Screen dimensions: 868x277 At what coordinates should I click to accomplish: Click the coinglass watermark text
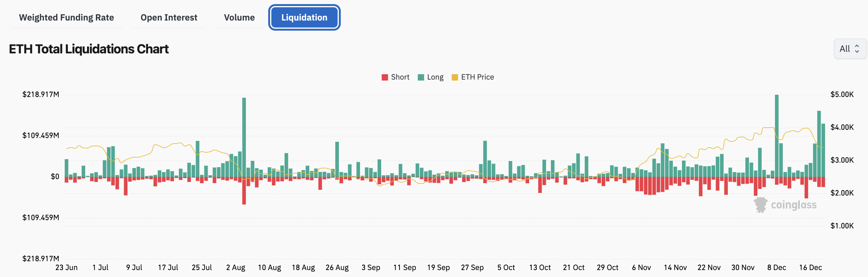pos(793,205)
